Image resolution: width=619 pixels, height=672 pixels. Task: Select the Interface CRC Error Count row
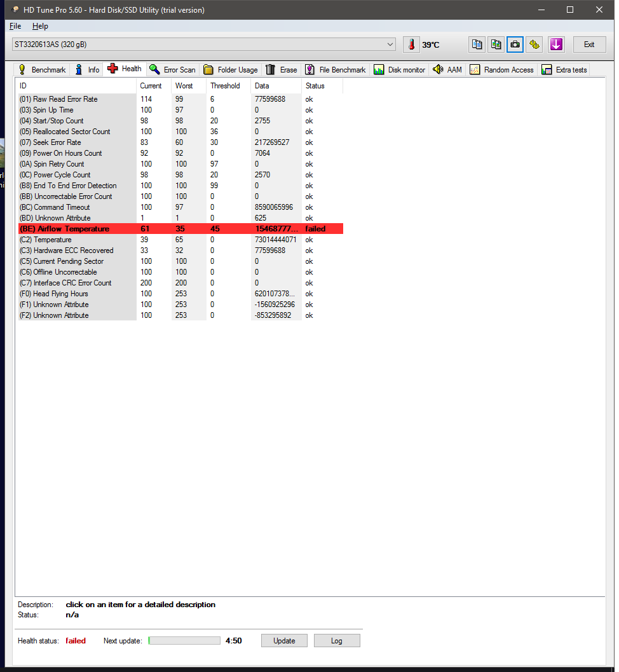[180, 283]
